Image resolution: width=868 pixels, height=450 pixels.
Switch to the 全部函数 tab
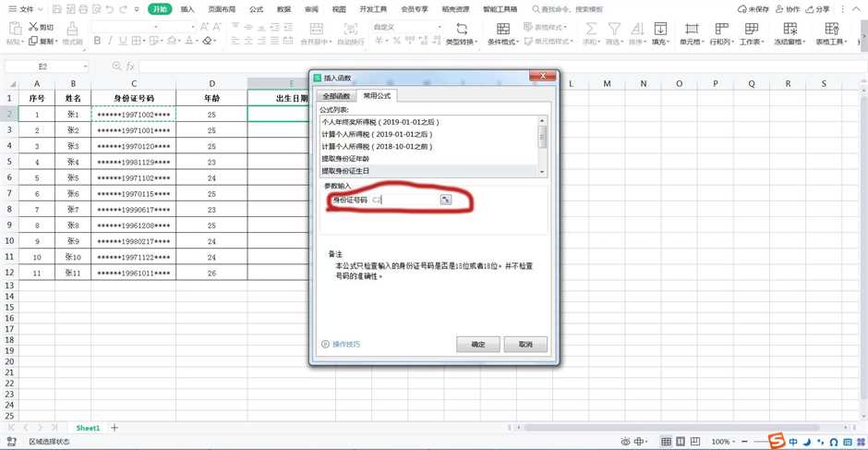tap(336, 96)
